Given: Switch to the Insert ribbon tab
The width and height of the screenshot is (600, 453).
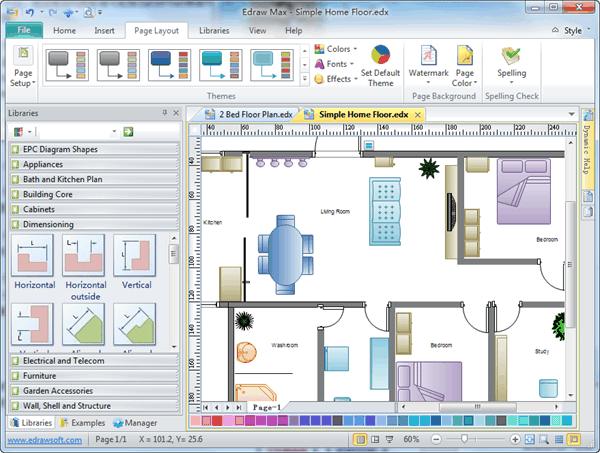Looking at the screenshot, I should click(104, 31).
